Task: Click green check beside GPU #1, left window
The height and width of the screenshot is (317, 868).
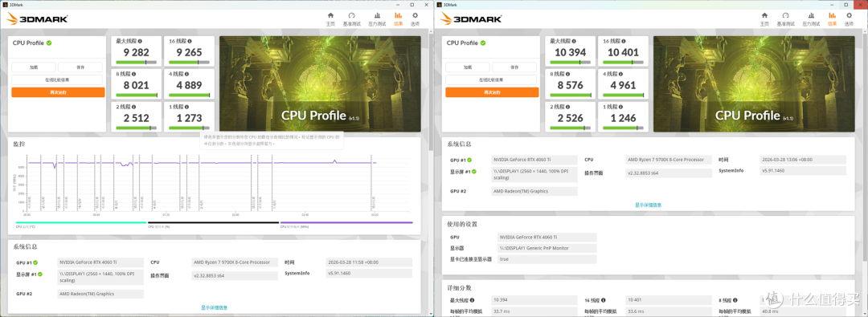Action: click(x=35, y=262)
